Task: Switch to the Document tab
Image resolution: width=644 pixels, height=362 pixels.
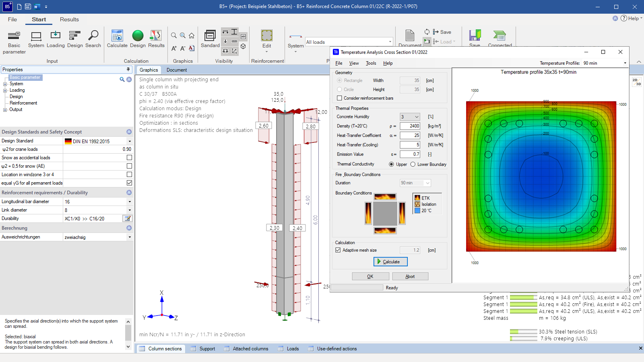Action: (177, 70)
